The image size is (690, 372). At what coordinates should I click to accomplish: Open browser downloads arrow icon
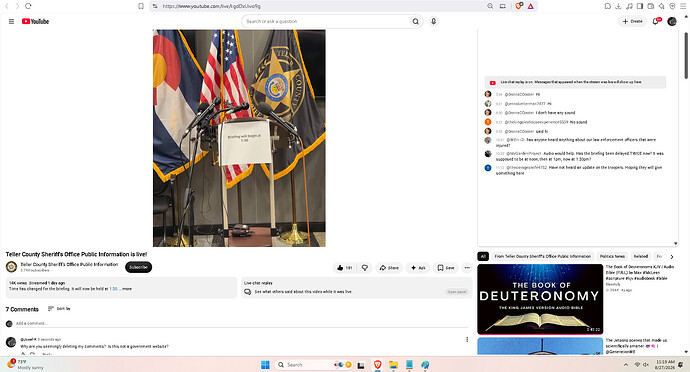618,6
